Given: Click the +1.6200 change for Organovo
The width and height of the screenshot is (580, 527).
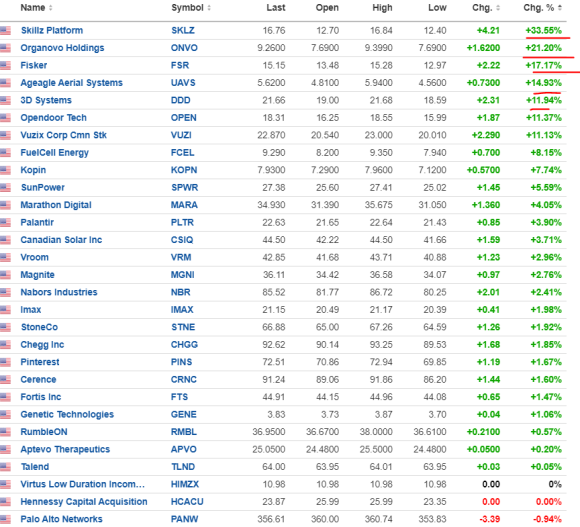Looking at the screenshot, I should coord(483,48).
